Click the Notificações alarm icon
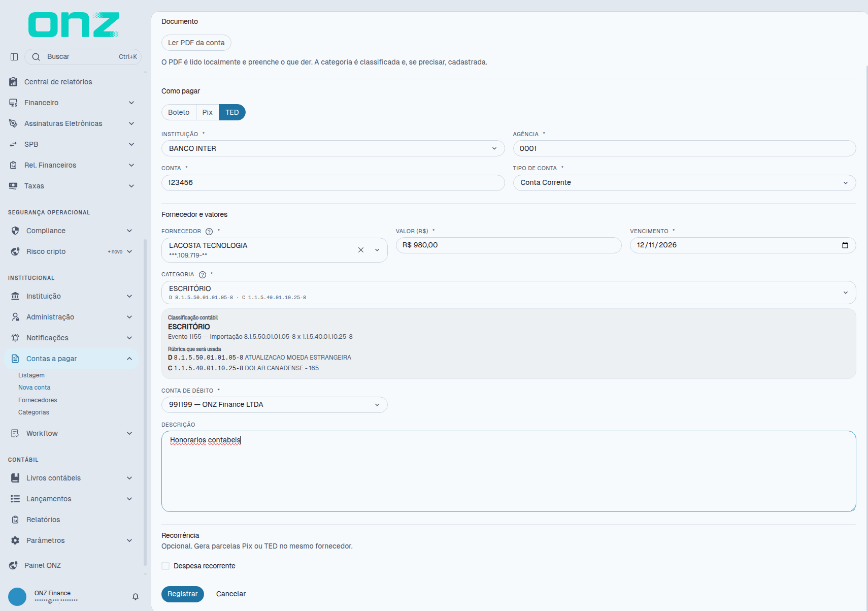Image resolution: width=868 pixels, height=611 pixels. [x=15, y=338]
